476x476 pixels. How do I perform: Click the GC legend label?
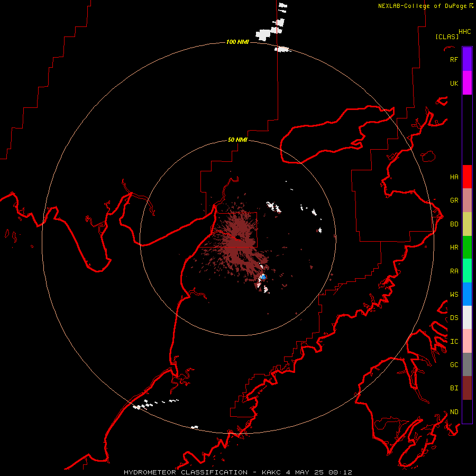pos(454,364)
